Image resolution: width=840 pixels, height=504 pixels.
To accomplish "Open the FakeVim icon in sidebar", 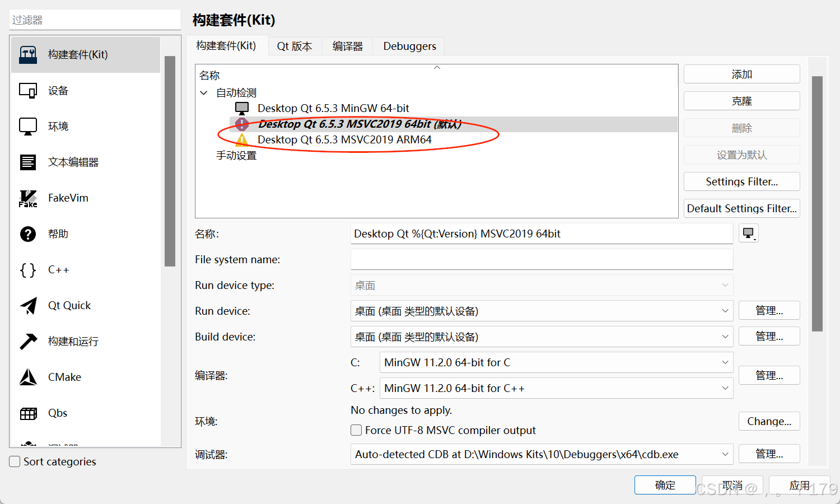I will tap(28, 198).
